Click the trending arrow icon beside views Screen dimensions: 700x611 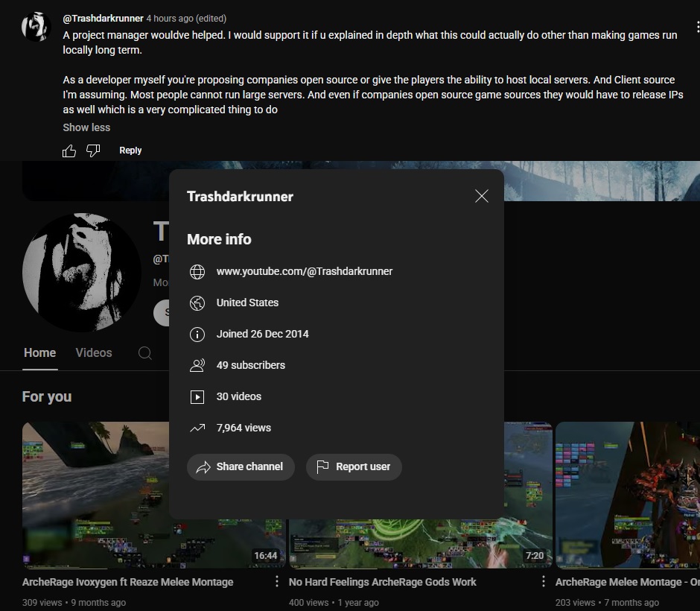[197, 428]
